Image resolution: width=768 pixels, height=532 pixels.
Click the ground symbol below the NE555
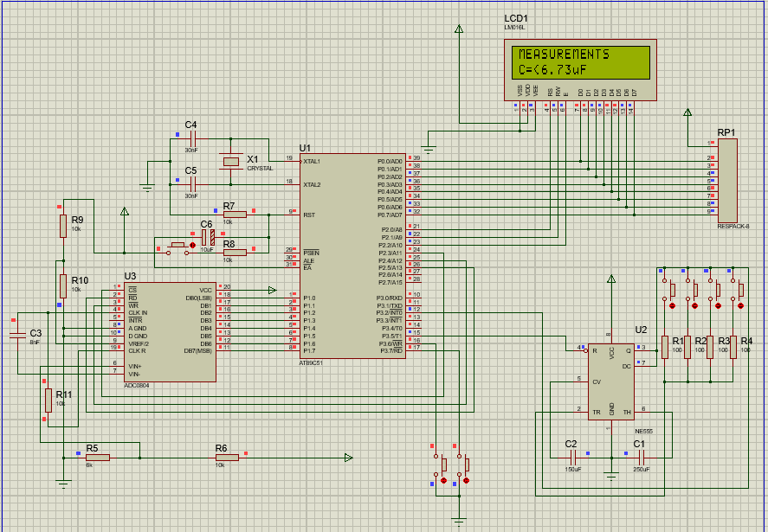tap(611, 473)
